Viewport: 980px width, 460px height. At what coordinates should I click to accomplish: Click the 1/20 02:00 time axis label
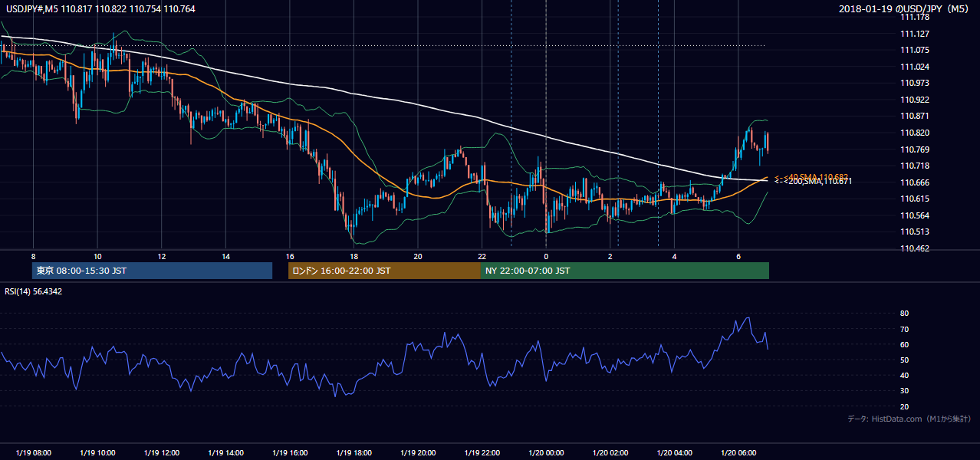coord(610,453)
